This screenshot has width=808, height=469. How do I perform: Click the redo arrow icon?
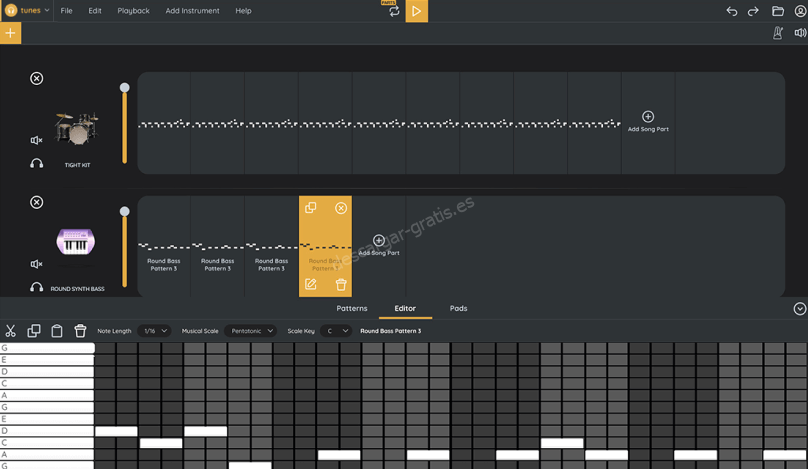coord(754,11)
